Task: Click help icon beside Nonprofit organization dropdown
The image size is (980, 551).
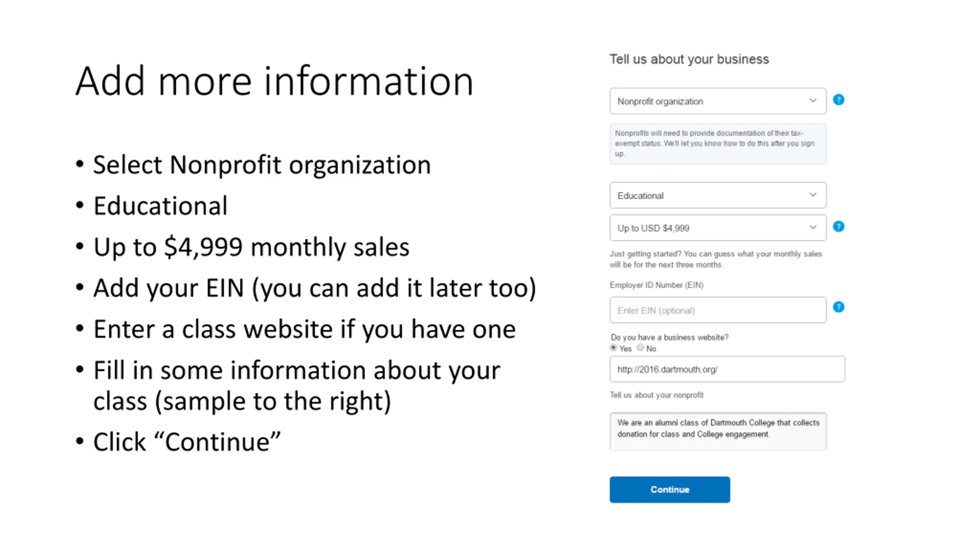Action: point(838,100)
